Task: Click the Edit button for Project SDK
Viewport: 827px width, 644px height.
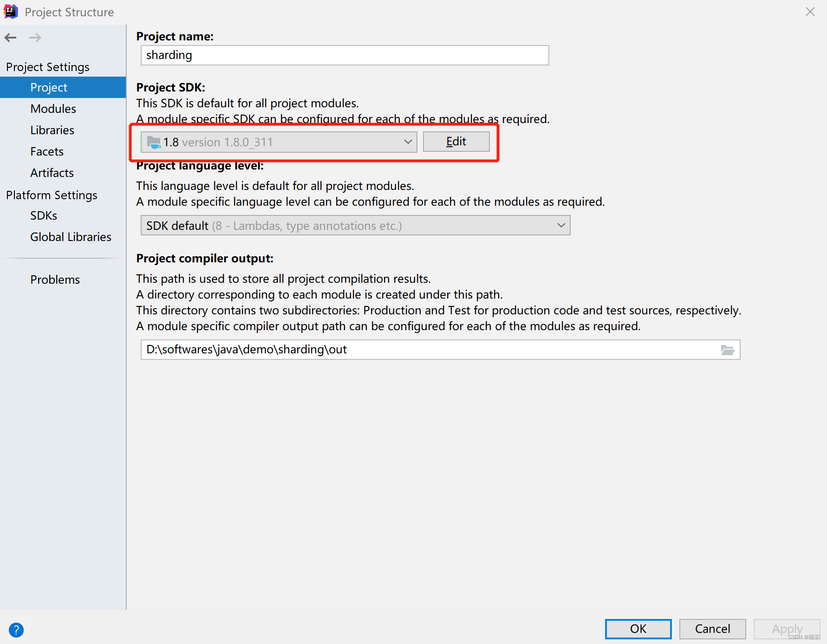Action: click(456, 142)
